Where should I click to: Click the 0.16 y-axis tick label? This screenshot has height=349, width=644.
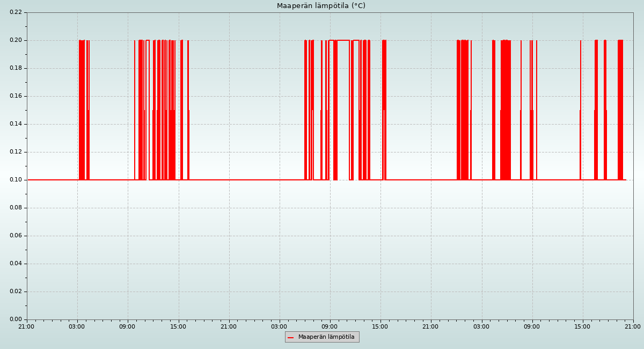click(x=16, y=96)
